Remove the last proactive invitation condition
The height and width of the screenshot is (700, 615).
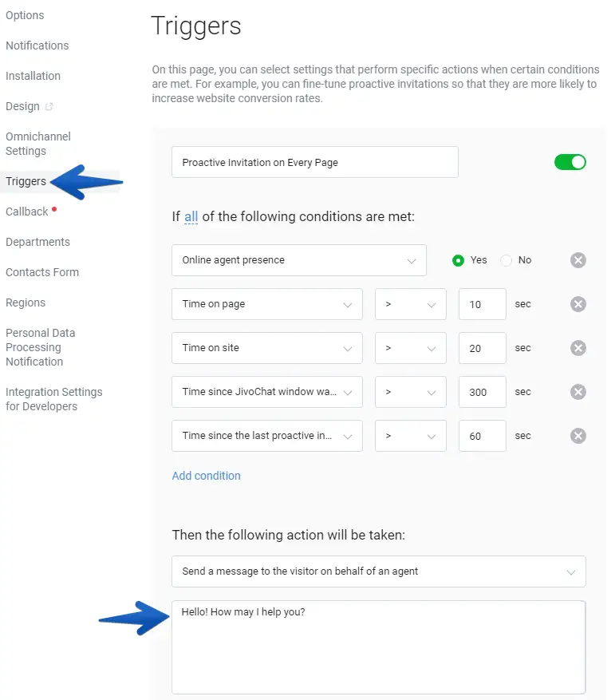[578, 436]
